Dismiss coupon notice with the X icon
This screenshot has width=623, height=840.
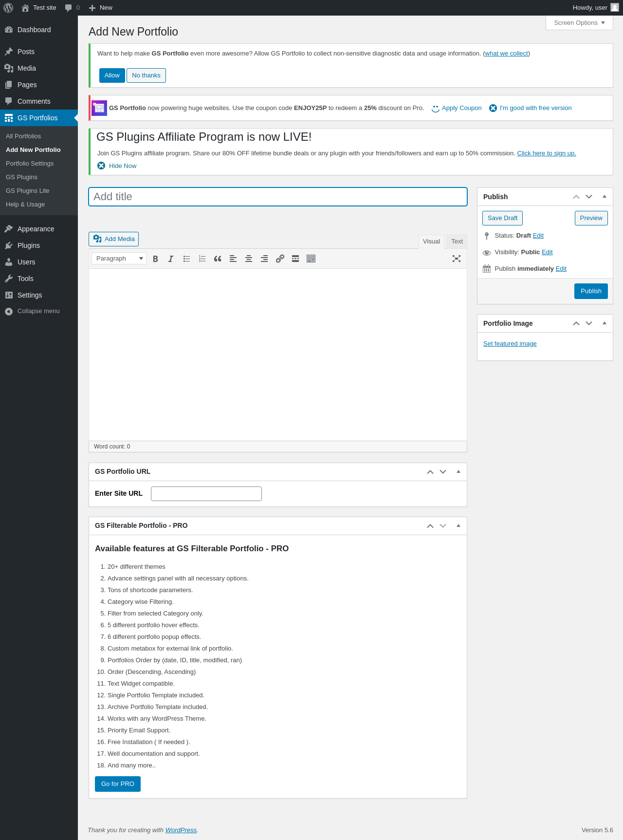pyautogui.click(x=493, y=108)
